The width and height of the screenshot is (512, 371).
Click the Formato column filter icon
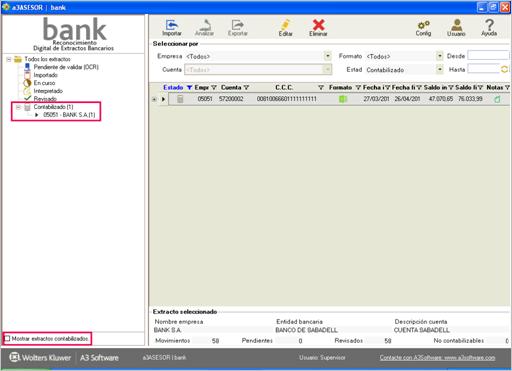(x=358, y=87)
